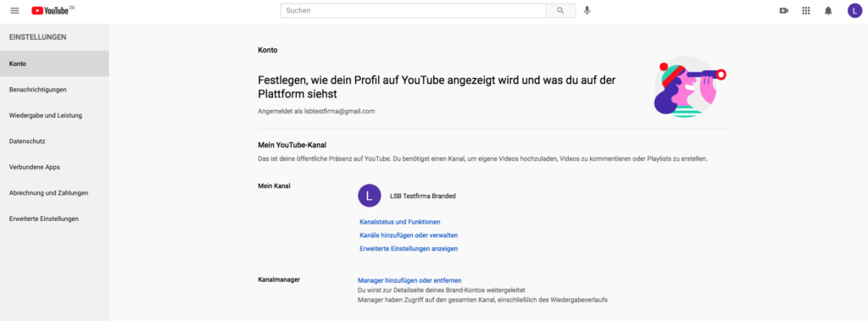The height and width of the screenshot is (321, 868).
Task: Open Datenschutz settings
Action: [54, 141]
